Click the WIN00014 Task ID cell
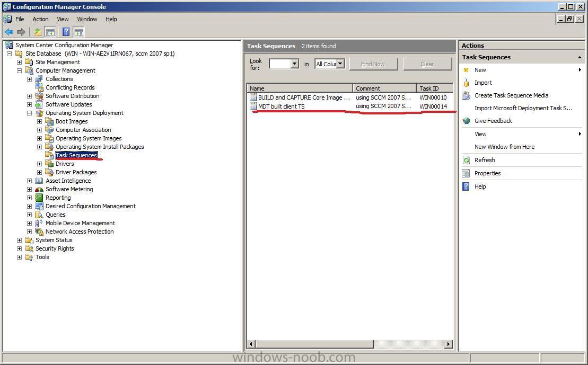This screenshot has width=588, height=365. [433, 106]
